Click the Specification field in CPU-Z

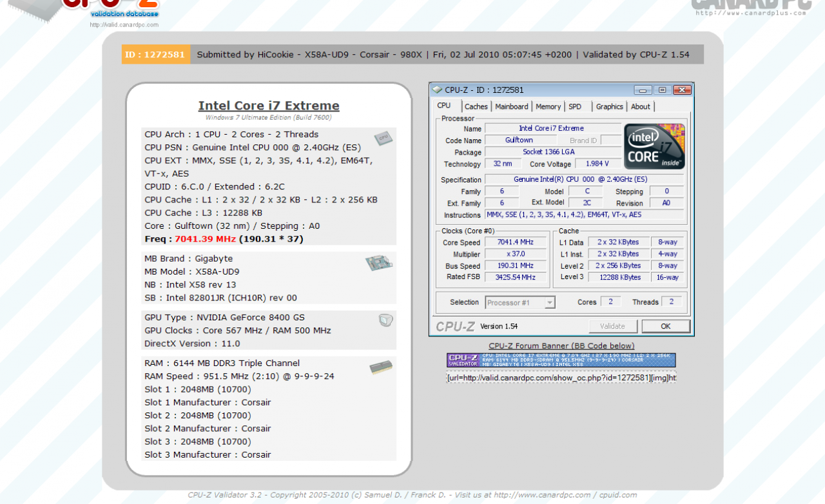[x=585, y=179]
